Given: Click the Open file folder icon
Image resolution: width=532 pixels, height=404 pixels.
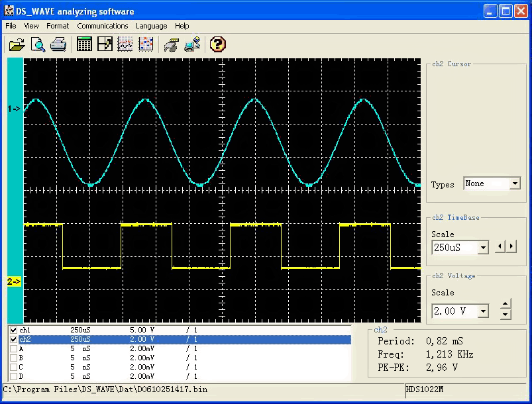Looking at the screenshot, I should pos(17,44).
